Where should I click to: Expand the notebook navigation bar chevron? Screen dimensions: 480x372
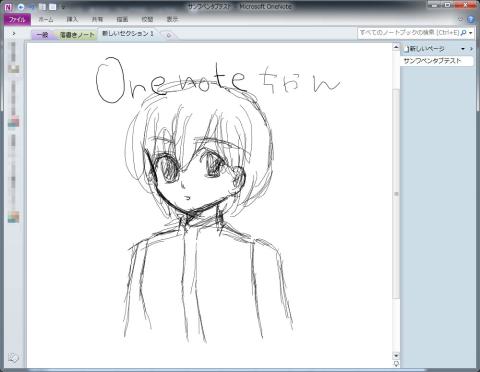(x=14, y=34)
